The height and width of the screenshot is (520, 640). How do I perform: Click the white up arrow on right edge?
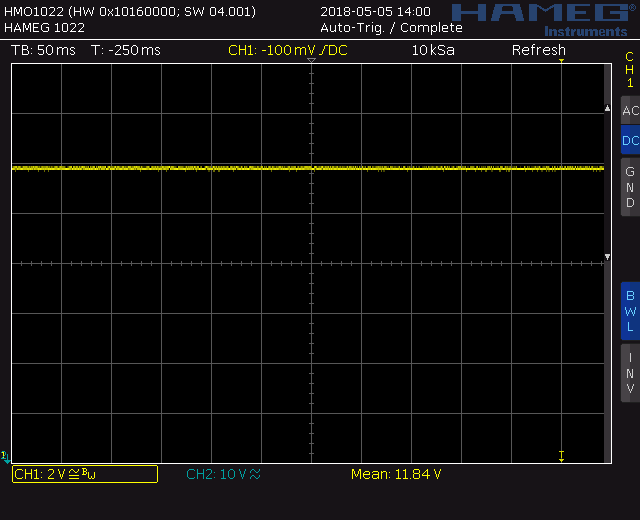[607, 108]
